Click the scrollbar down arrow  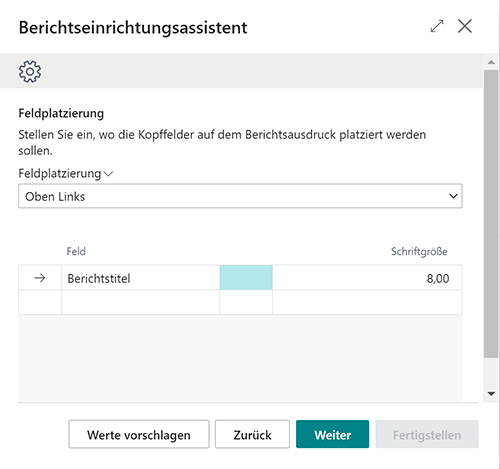(491, 394)
